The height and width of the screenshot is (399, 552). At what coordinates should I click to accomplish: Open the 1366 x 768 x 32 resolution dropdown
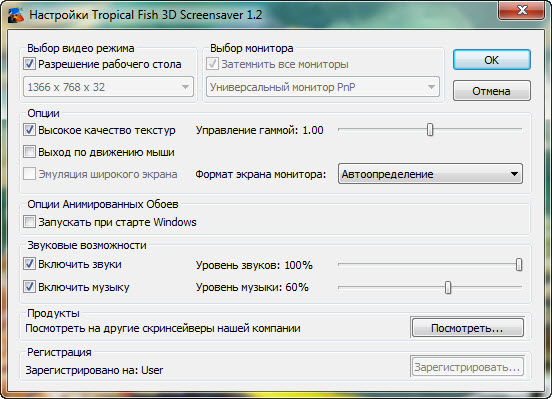point(108,87)
